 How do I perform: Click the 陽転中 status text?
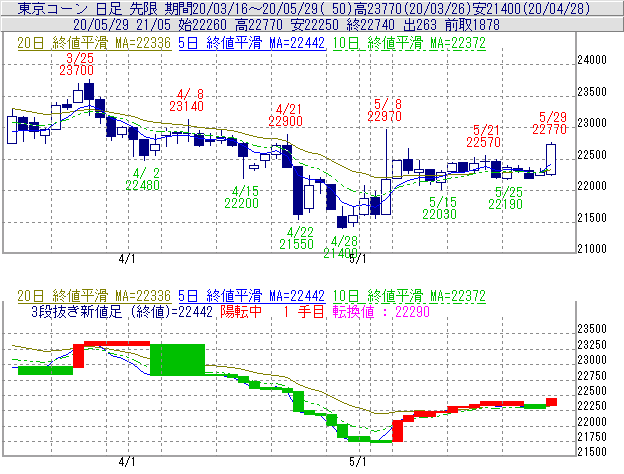click(x=241, y=312)
